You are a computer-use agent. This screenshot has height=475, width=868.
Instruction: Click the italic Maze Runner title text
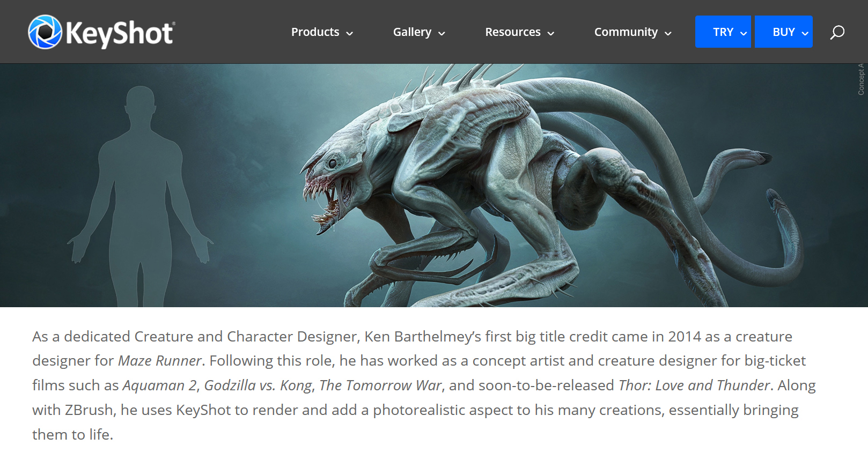(x=160, y=361)
